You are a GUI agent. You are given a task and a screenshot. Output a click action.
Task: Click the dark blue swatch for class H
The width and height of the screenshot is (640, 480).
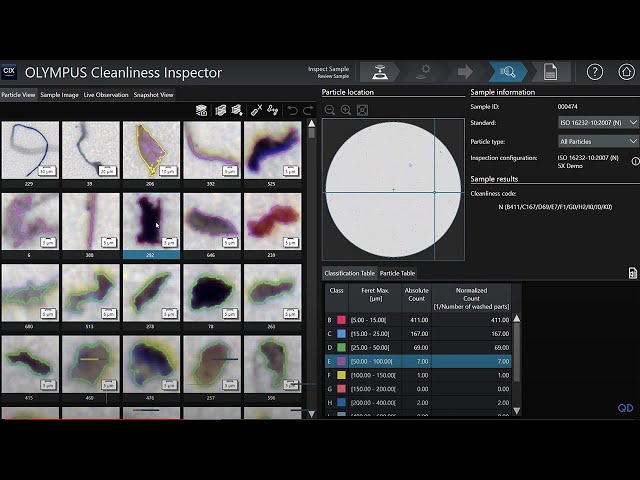341,403
